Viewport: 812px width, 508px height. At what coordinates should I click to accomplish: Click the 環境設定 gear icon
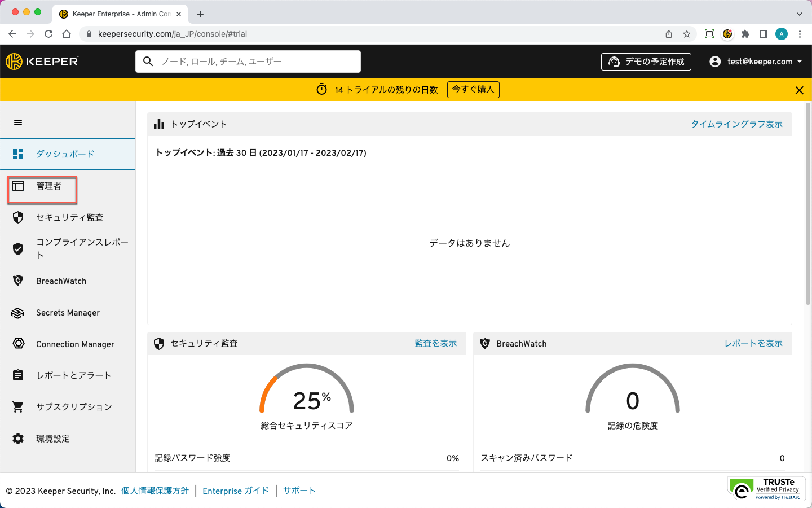[x=18, y=439]
